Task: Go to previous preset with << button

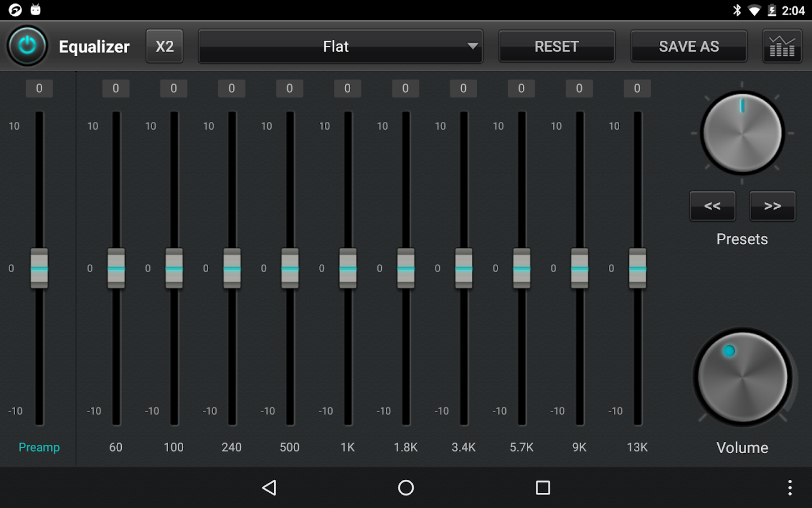Action: pos(713,206)
